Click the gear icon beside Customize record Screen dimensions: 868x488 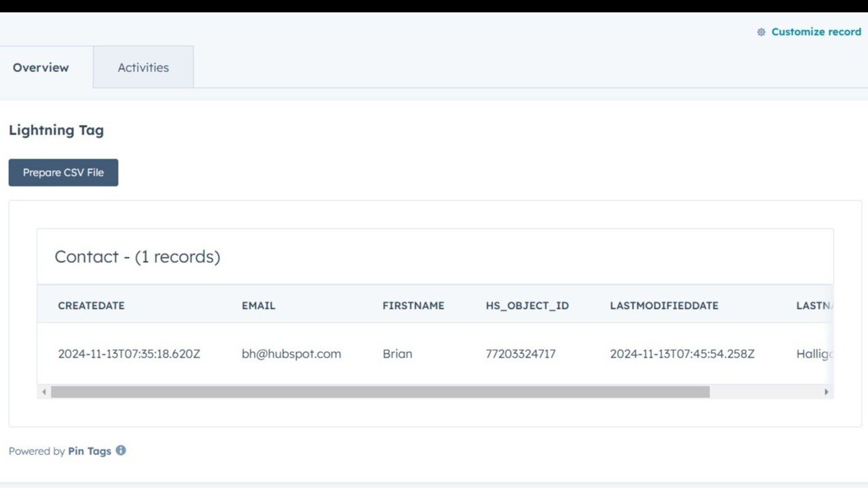tap(761, 32)
